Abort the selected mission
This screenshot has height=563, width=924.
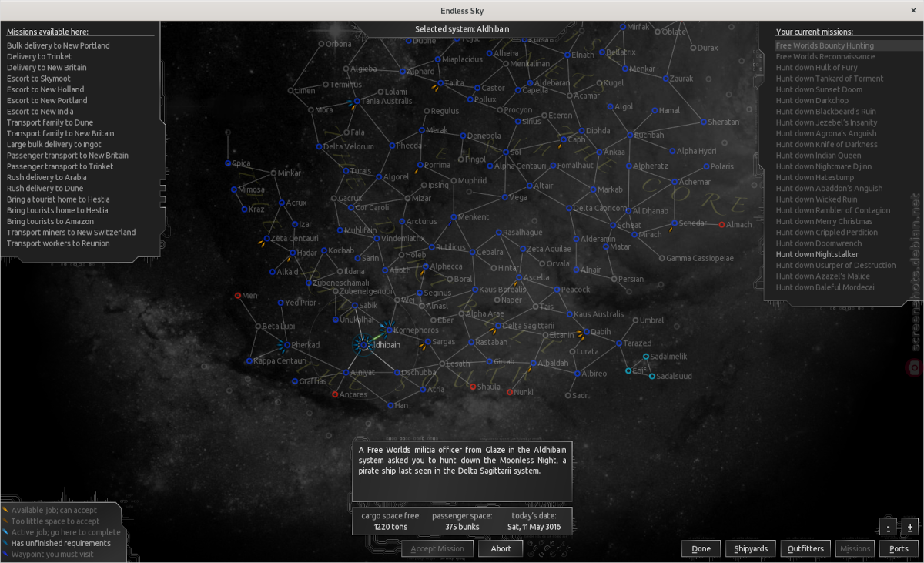click(500, 548)
